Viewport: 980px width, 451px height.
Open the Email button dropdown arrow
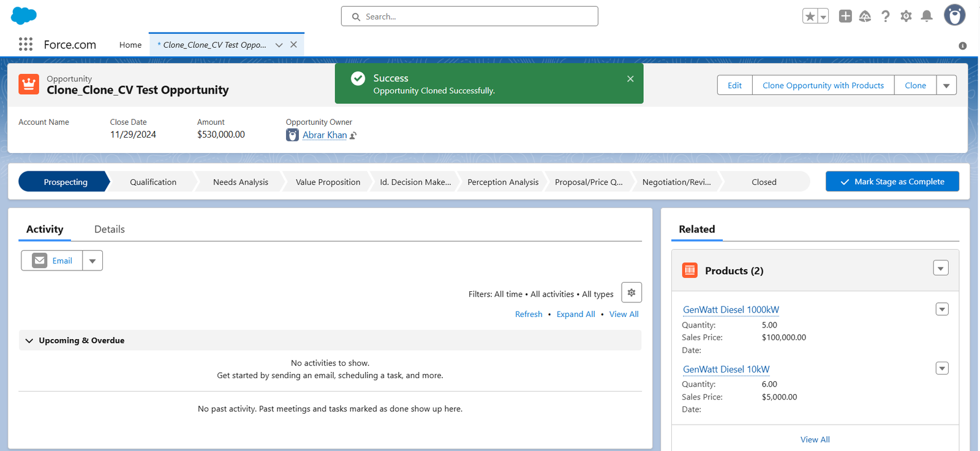pyautogui.click(x=92, y=261)
